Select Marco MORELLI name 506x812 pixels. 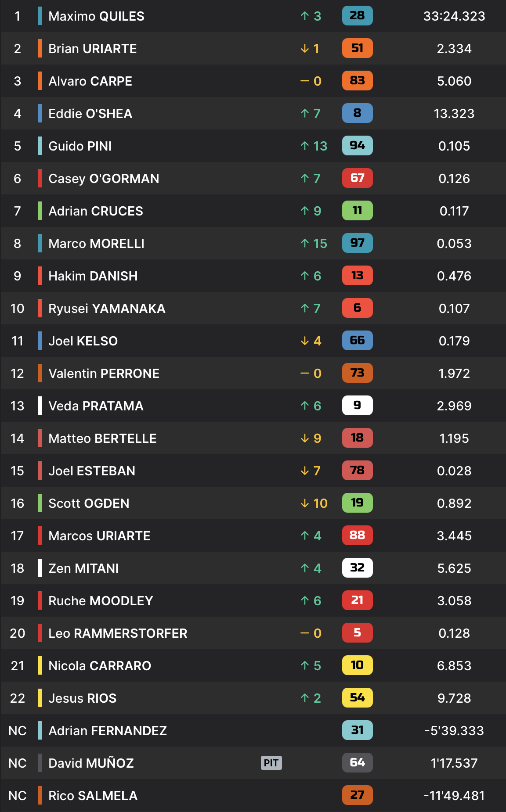[96, 244]
